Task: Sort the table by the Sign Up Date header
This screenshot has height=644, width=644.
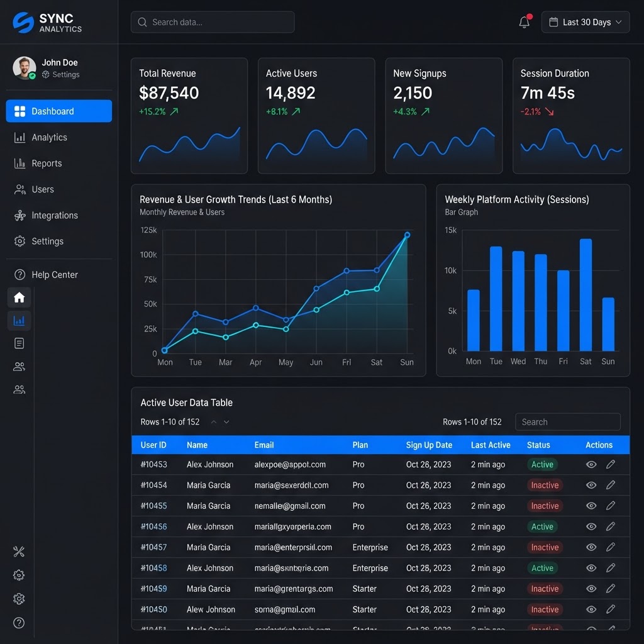Action: (429, 445)
